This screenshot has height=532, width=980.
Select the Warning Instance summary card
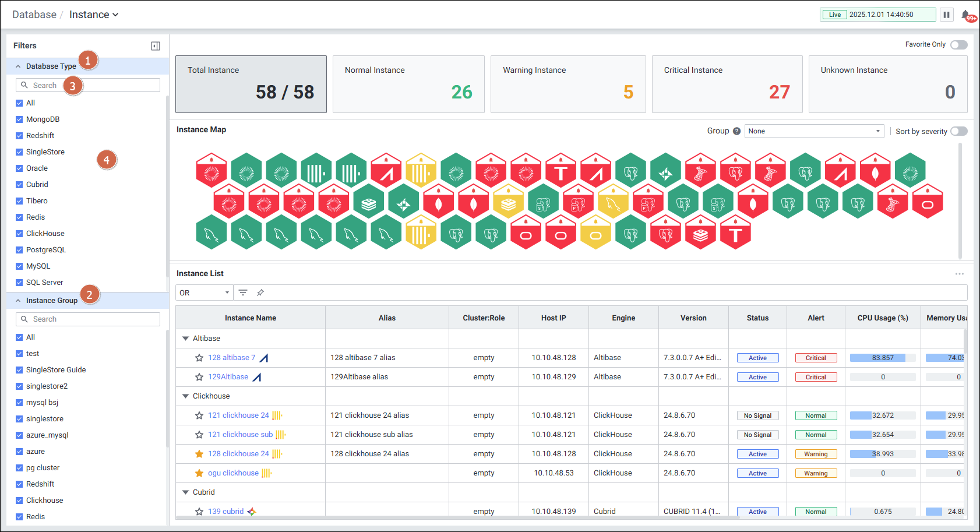point(567,84)
